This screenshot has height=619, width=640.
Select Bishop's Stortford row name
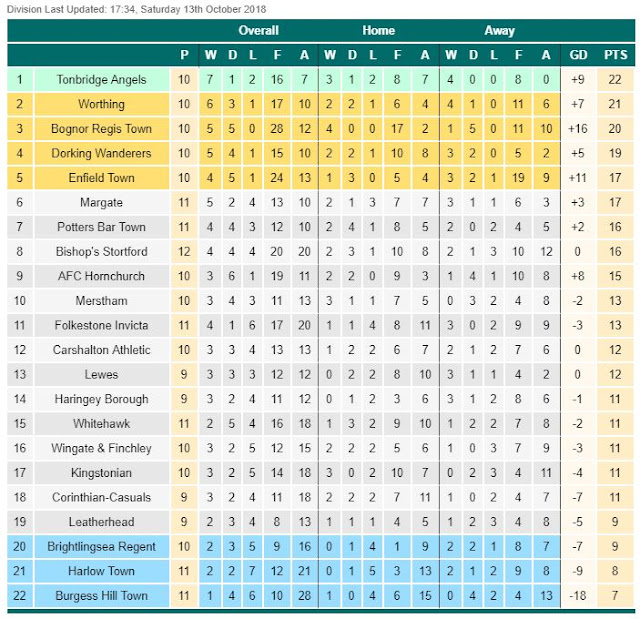click(x=101, y=251)
